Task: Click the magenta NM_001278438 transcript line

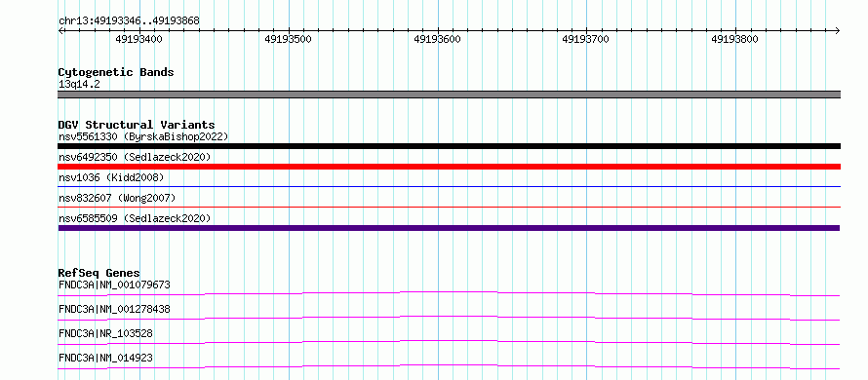Action: (x=449, y=318)
